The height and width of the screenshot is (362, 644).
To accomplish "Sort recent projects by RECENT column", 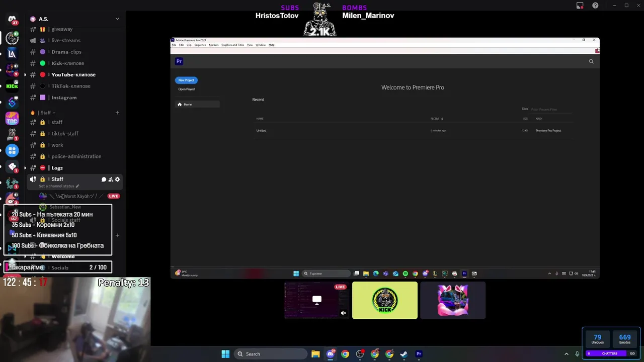I will coord(436,119).
